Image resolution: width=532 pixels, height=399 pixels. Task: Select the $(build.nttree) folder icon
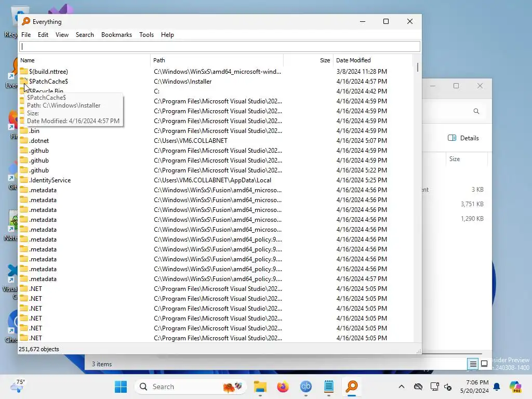coord(24,71)
